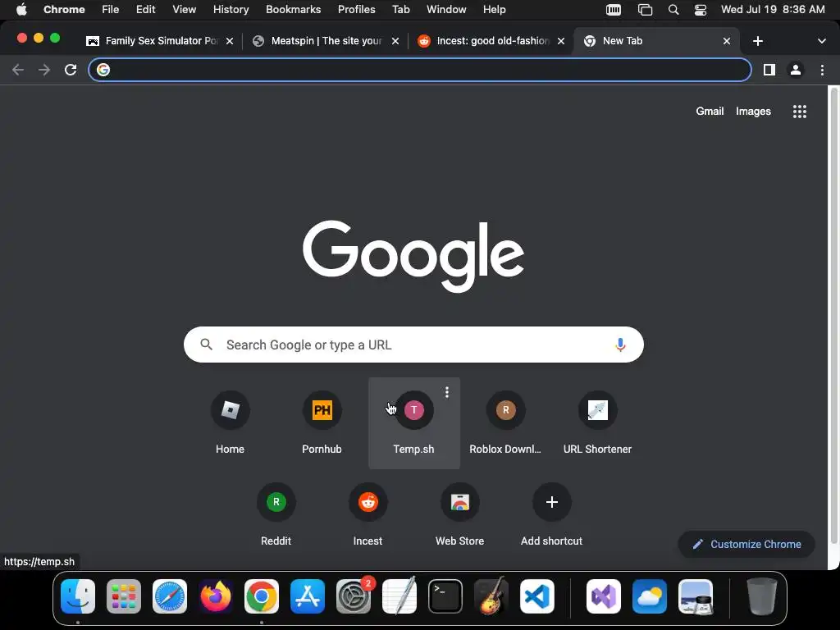Toggle the Chrome side panel
The image size is (840, 630).
click(x=769, y=70)
